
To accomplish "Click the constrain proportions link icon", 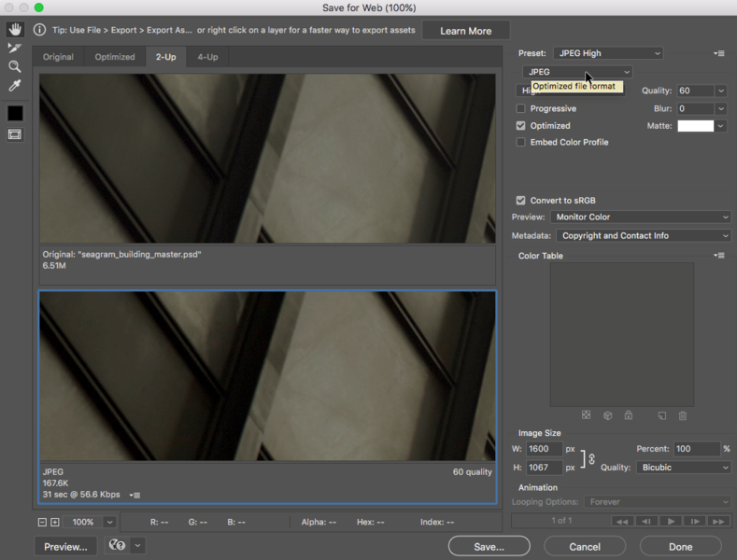I will point(591,458).
